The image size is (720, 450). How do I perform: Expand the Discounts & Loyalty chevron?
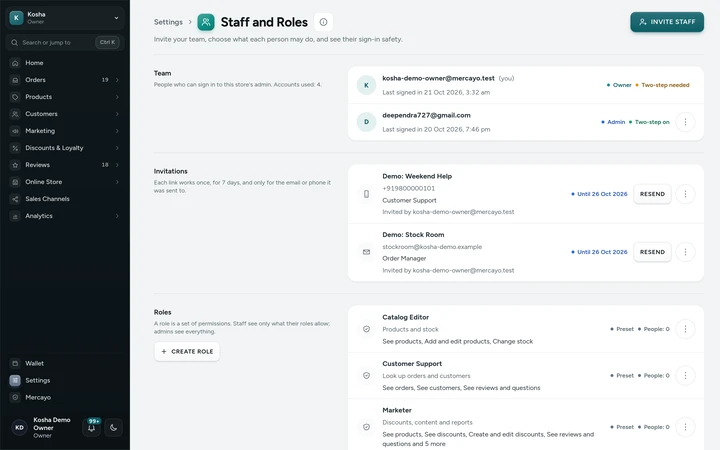tap(117, 148)
